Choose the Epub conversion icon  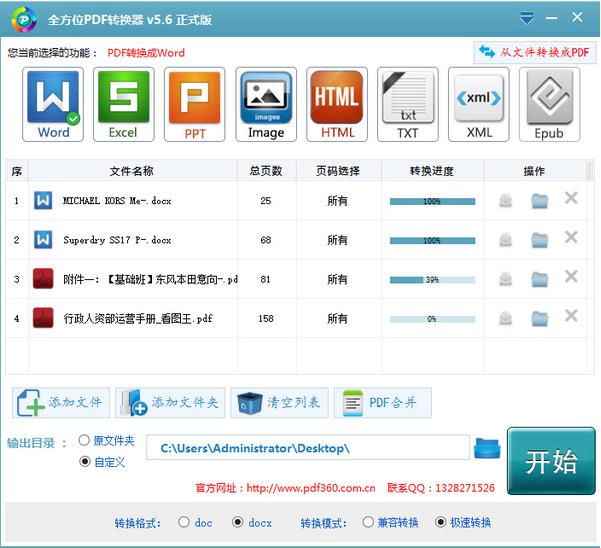549,105
